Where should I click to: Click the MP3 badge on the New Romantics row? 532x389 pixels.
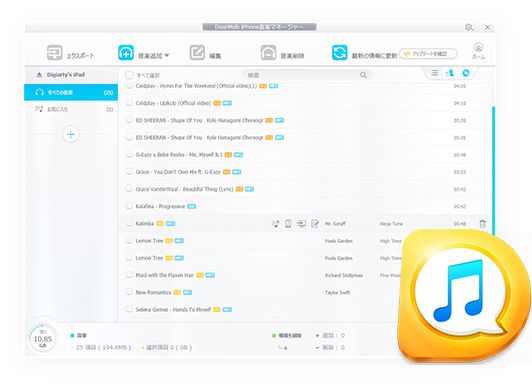pyautogui.click(x=188, y=292)
